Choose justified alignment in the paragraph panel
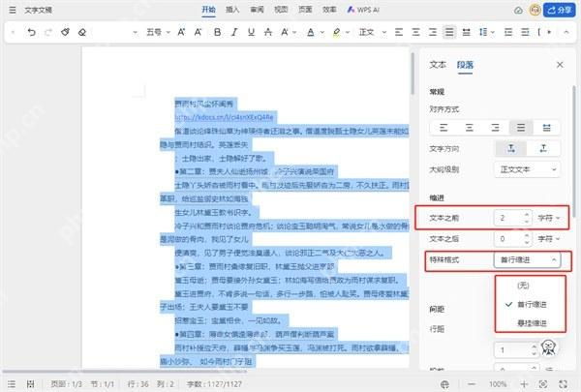The width and height of the screenshot is (581, 392). pos(521,128)
